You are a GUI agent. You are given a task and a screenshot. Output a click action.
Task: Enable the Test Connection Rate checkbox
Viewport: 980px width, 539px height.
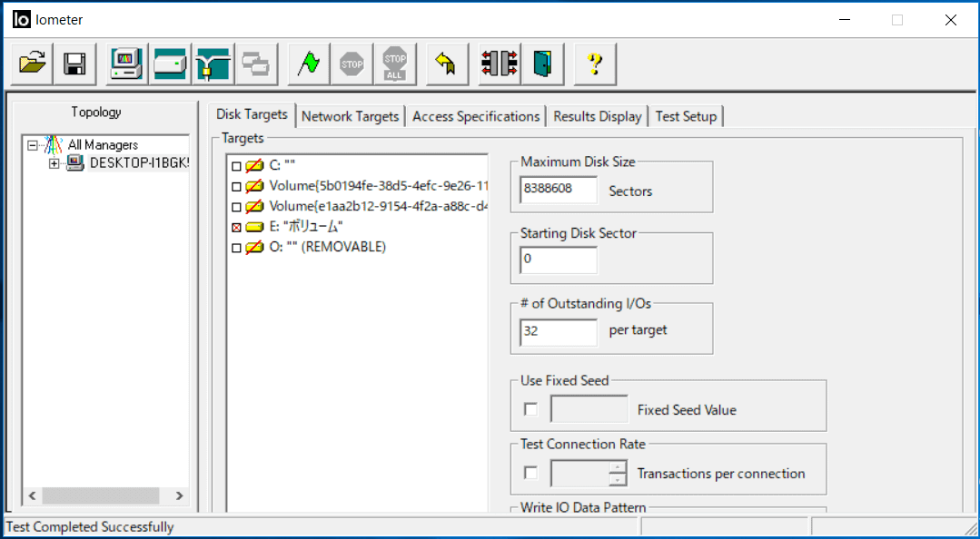[530, 473]
